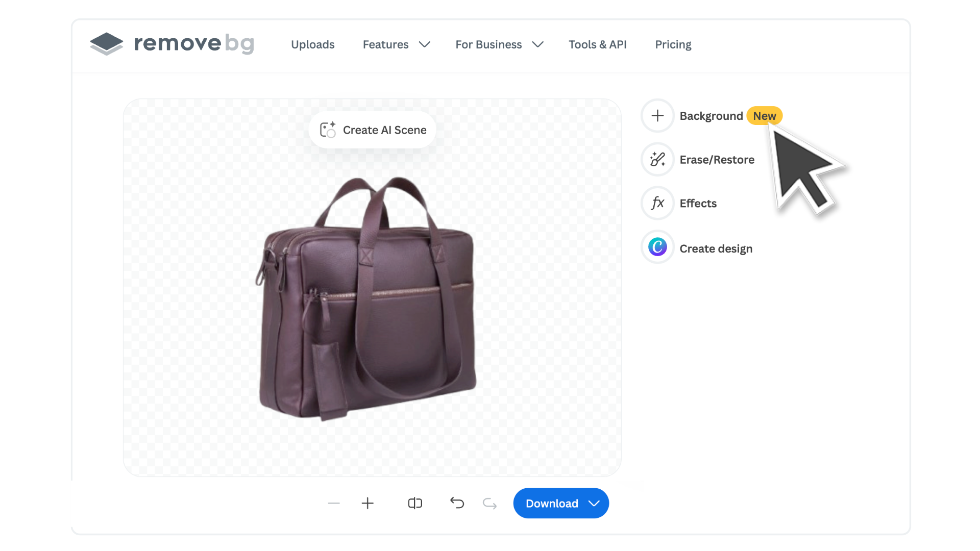
Task: Click the remove.bg logo
Action: point(171,44)
